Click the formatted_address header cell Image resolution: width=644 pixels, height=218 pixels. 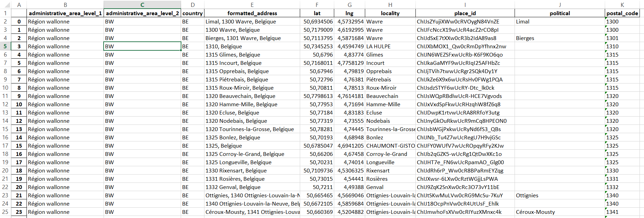point(252,13)
